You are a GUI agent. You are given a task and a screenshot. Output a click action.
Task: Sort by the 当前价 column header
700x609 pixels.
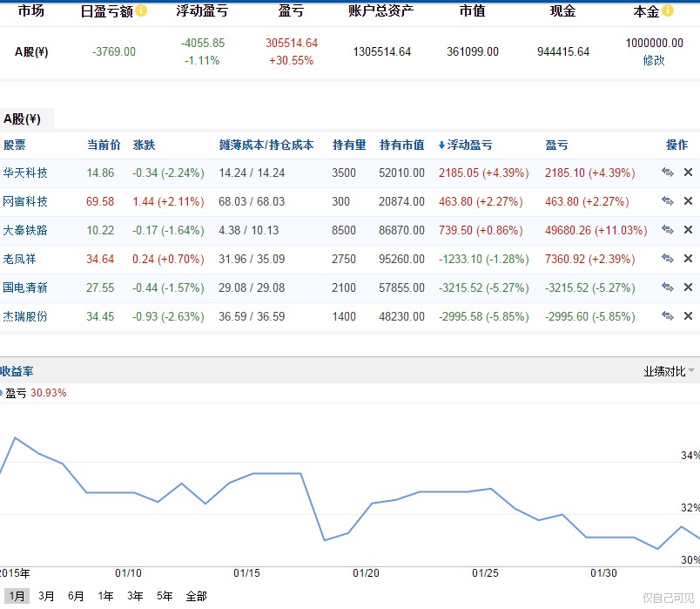104,145
